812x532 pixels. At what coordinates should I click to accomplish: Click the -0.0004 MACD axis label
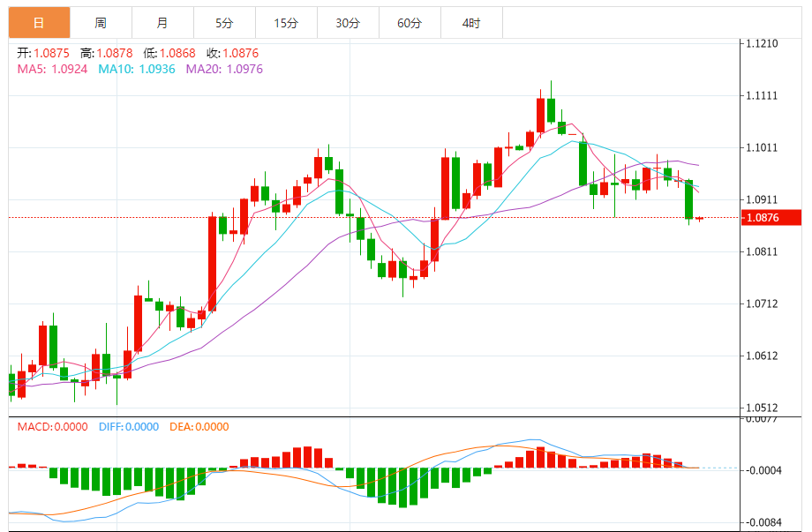[x=763, y=470]
